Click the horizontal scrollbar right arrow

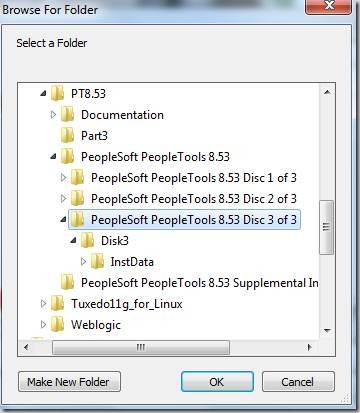310,348
